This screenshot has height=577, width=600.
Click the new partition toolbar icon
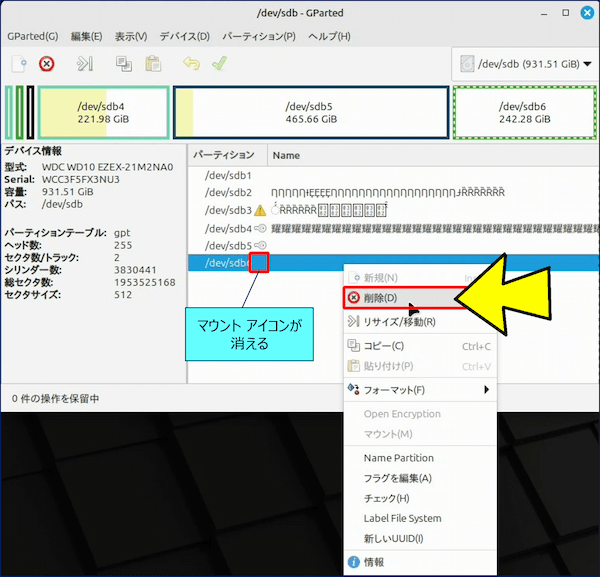coord(18,64)
